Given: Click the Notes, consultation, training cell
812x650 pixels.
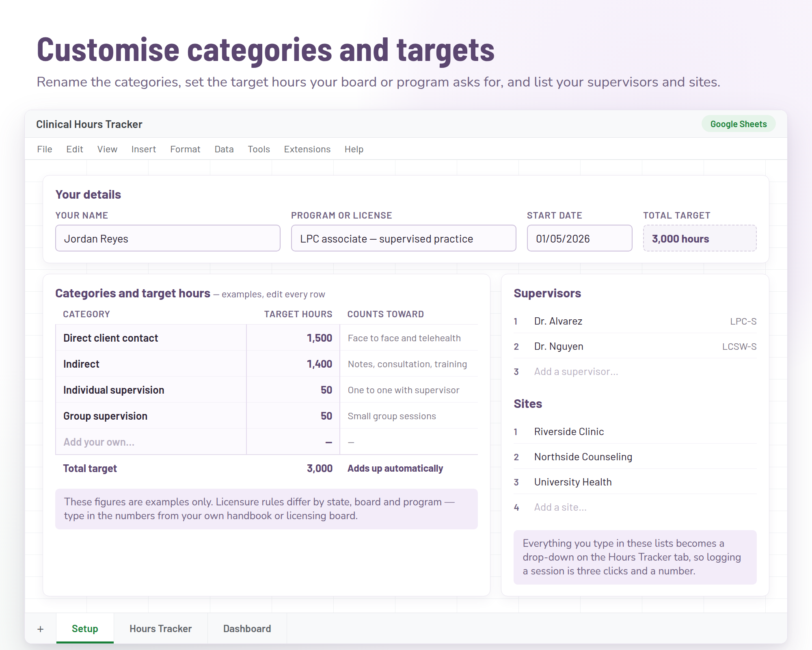Looking at the screenshot, I should pos(409,364).
